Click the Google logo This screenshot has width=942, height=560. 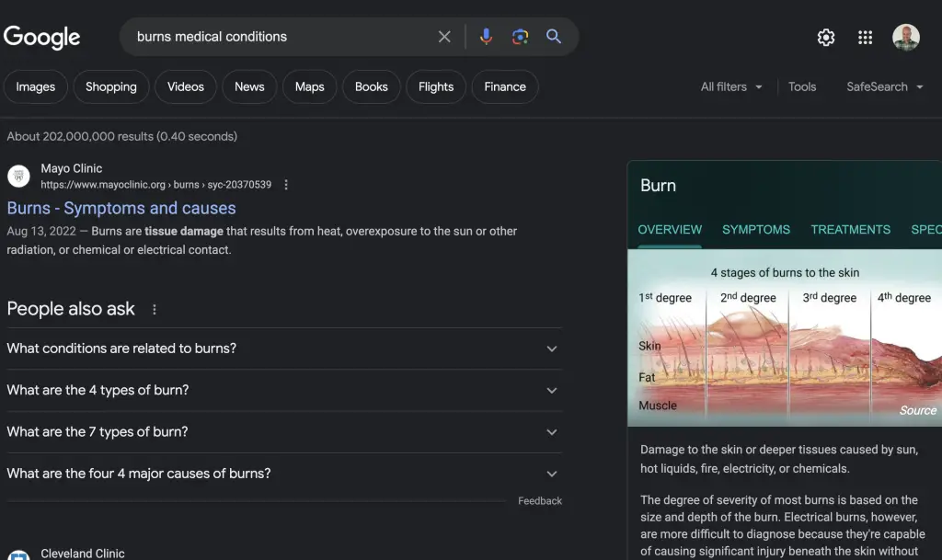[41, 37]
